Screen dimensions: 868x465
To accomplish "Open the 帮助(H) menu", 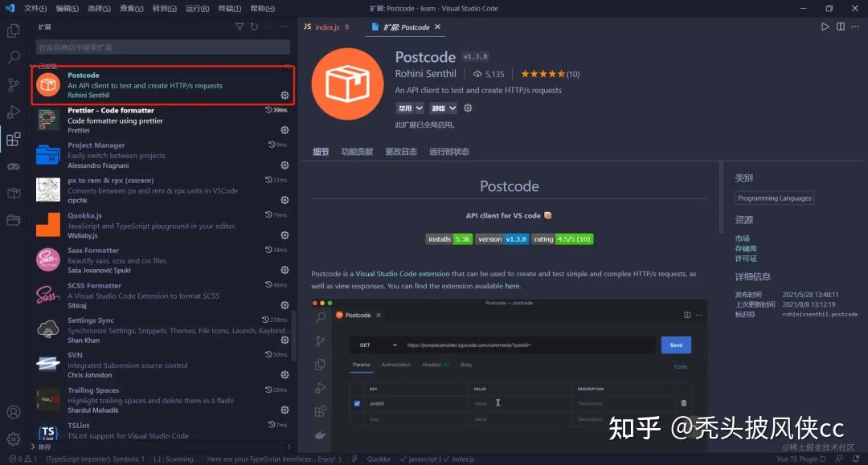I will coord(262,8).
